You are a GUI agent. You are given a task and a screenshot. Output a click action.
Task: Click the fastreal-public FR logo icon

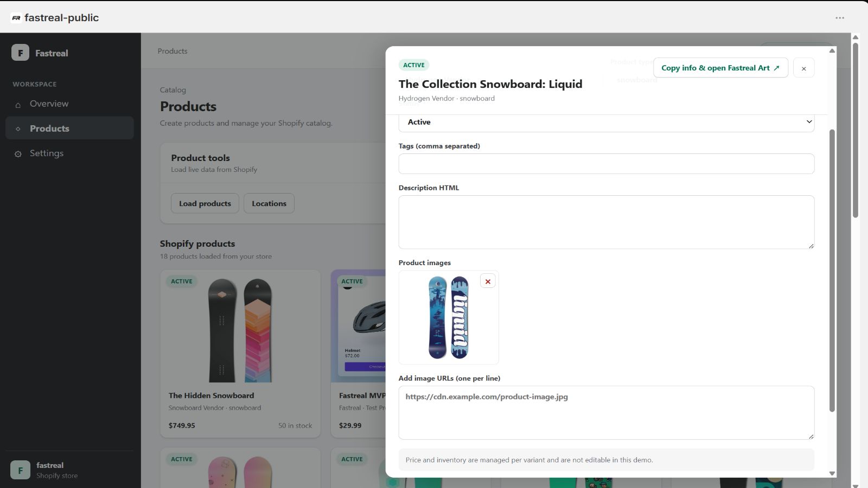(x=16, y=18)
